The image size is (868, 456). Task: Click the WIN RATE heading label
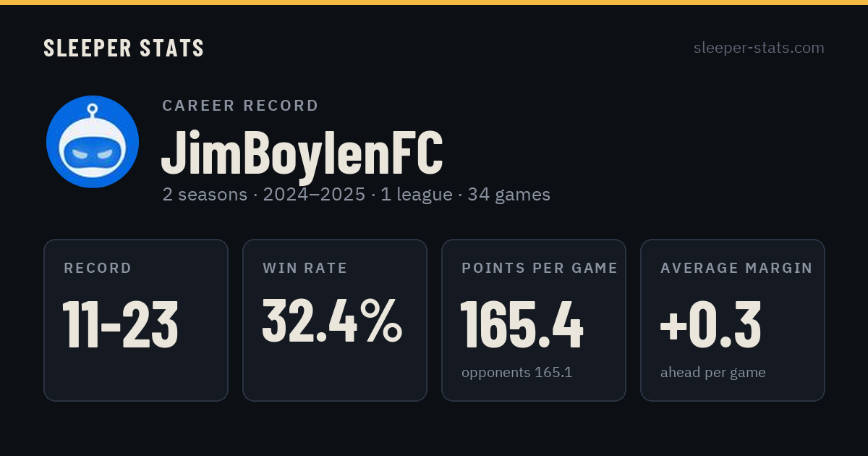[305, 269]
